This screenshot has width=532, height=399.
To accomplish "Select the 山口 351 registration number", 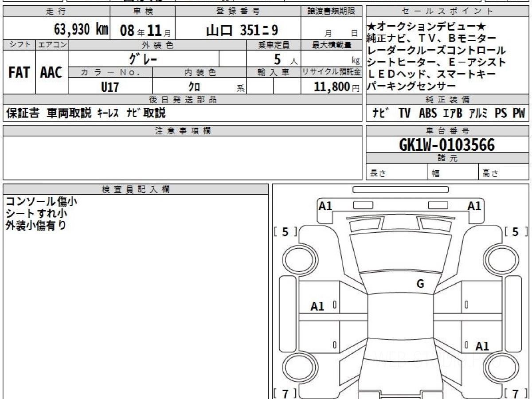I will [x=242, y=30].
